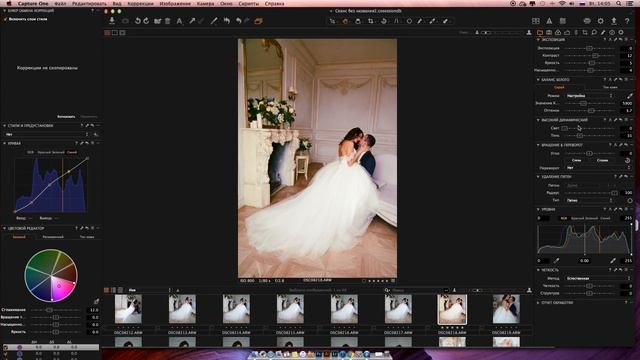Select the Crop cursor tool
This screenshot has width=640, height=360.
371,21
